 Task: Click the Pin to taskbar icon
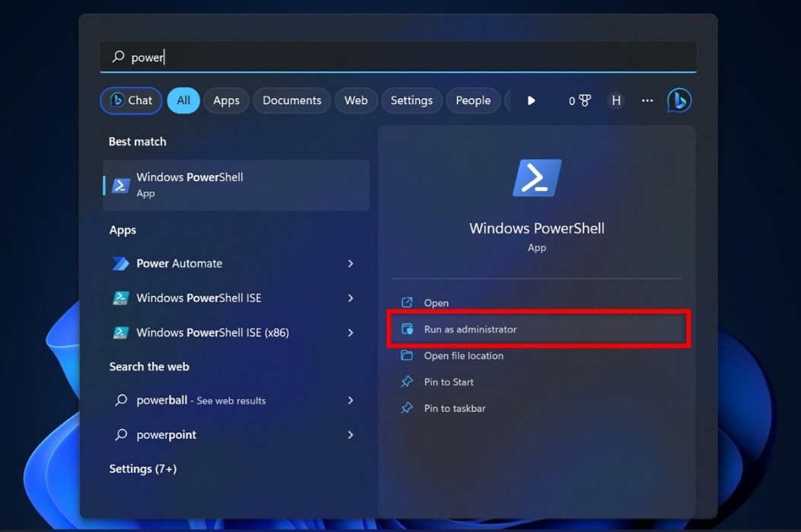point(408,408)
